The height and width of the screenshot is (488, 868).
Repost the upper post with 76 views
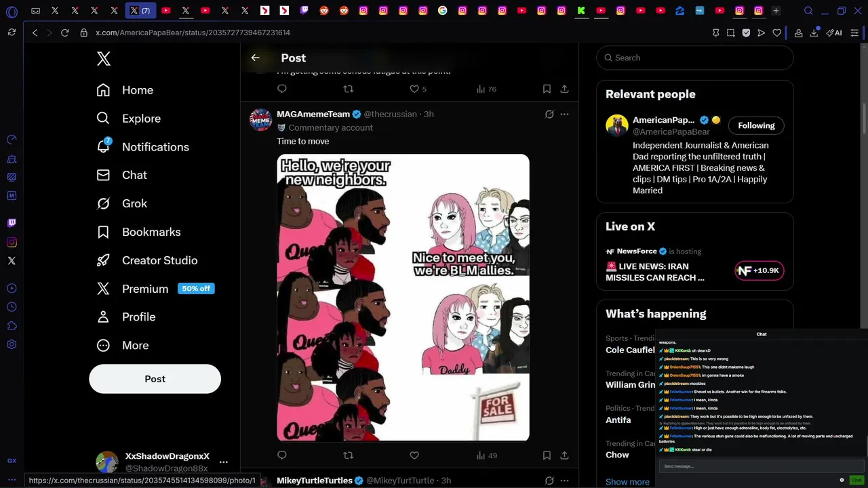[348, 89]
